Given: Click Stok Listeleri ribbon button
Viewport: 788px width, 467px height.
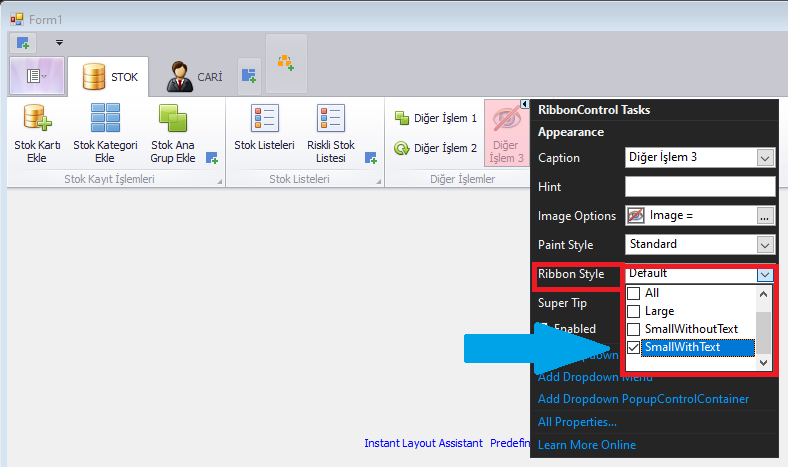Looking at the screenshot, I should (x=264, y=128).
